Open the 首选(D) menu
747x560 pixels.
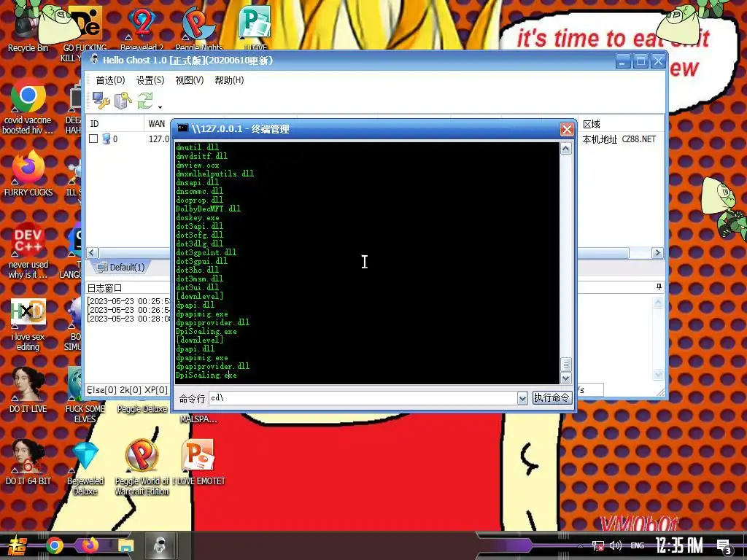click(110, 80)
